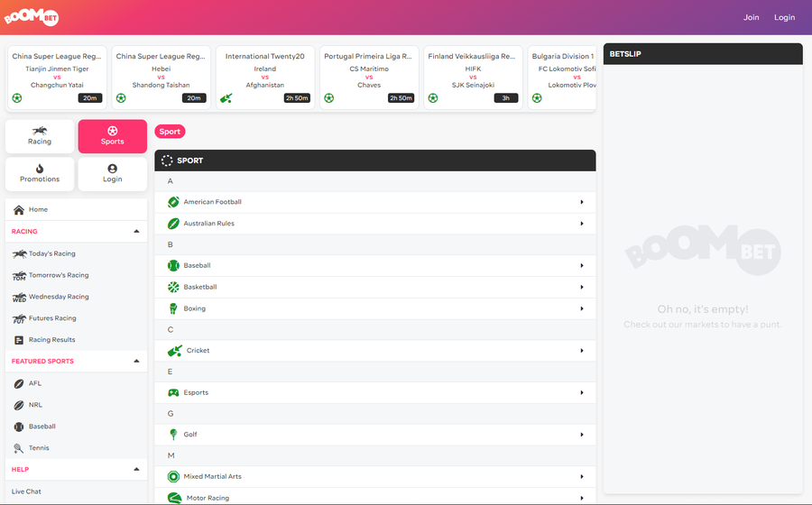812x505 pixels.
Task: Click the sidebar Baseball icon under Featured Sports
Action: point(19,427)
